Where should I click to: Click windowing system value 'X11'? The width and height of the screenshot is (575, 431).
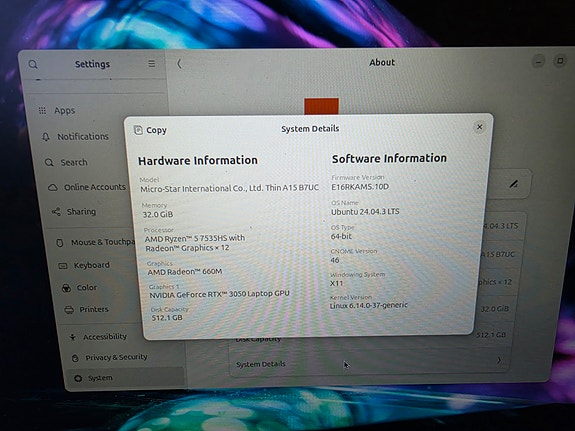(336, 283)
